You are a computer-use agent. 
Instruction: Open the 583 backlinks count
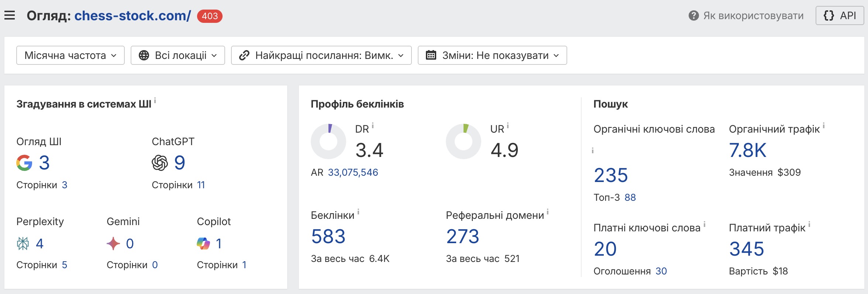pos(328,236)
